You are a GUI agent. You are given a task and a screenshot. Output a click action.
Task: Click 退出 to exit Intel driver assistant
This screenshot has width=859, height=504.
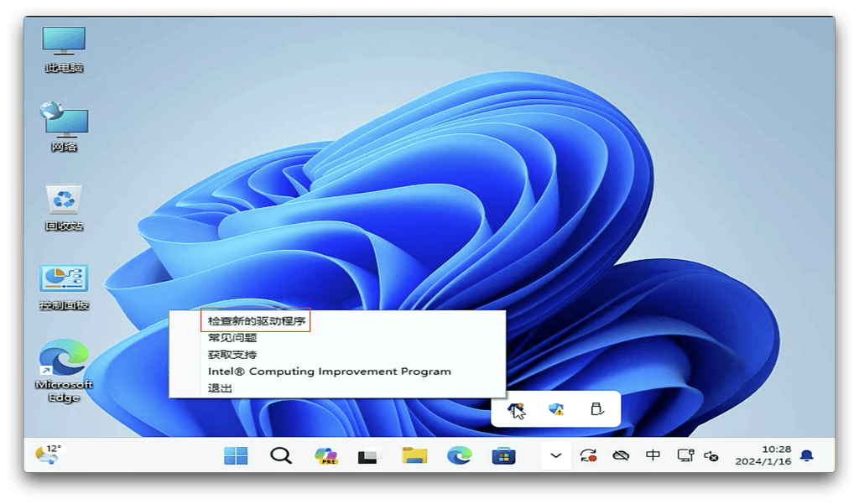220,388
